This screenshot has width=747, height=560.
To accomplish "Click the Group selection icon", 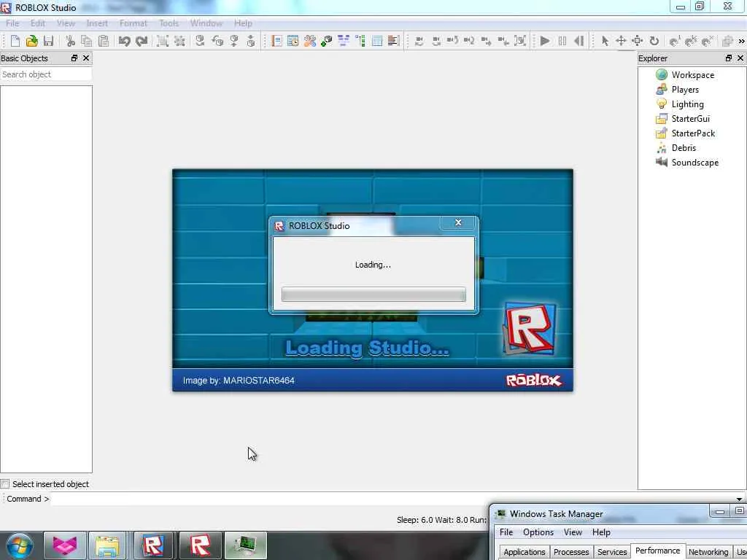I will (x=163, y=41).
